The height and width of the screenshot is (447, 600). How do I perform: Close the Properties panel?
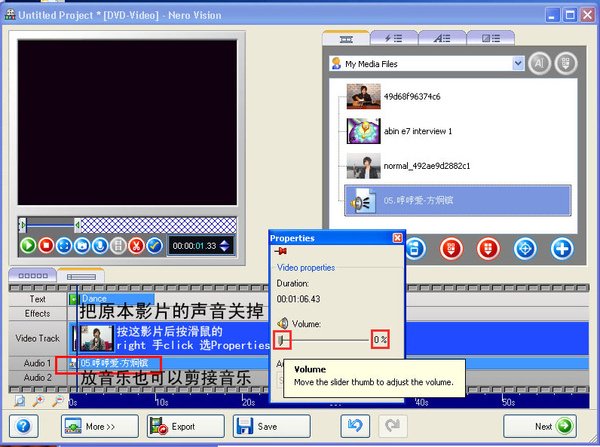pos(398,238)
